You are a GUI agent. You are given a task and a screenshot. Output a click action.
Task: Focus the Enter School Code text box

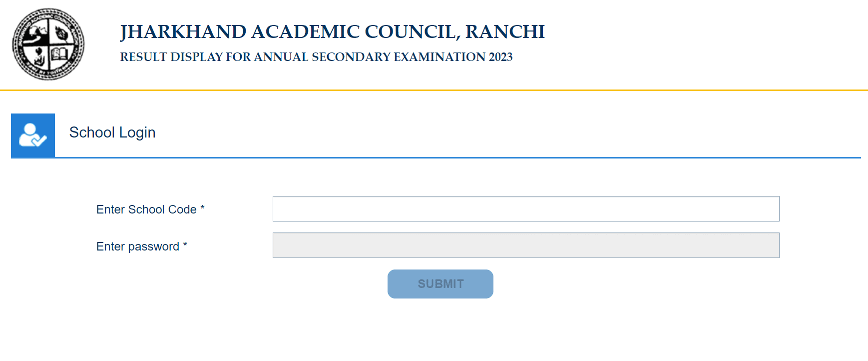(526, 208)
